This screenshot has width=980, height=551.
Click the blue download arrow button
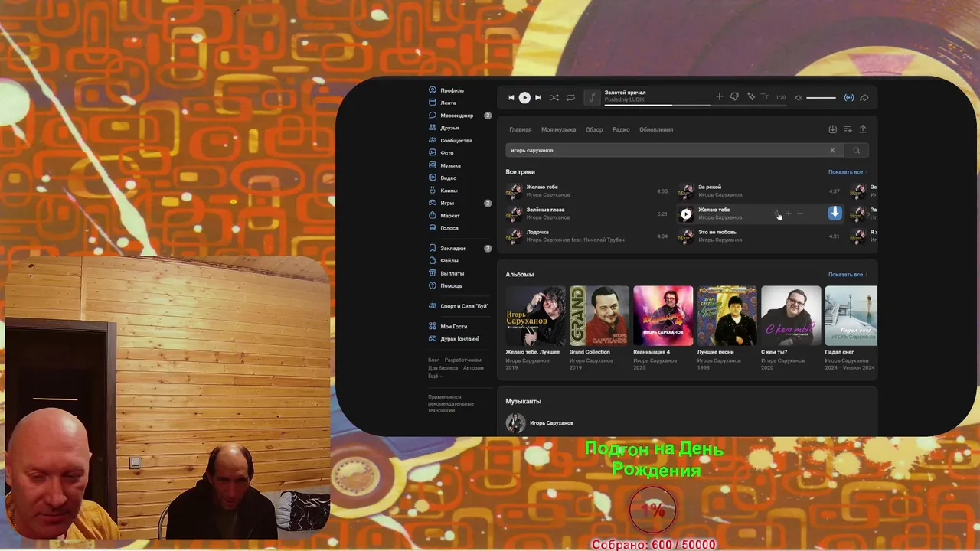tap(835, 214)
